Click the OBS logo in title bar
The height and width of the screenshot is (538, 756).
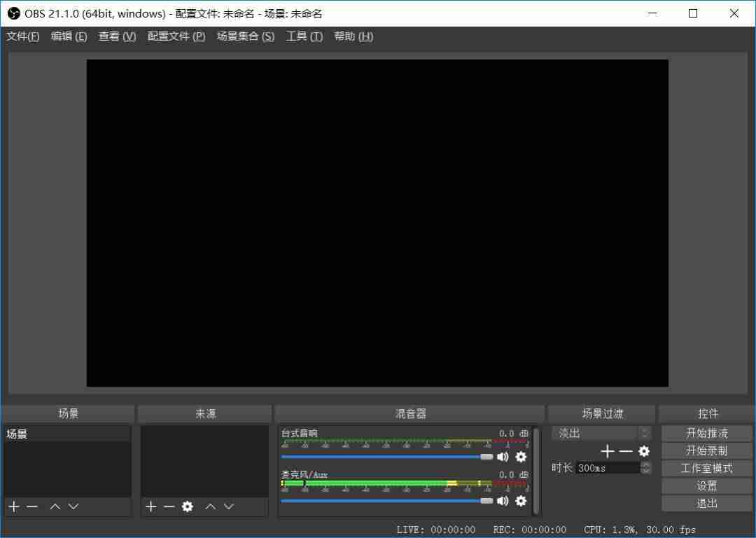(x=13, y=13)
